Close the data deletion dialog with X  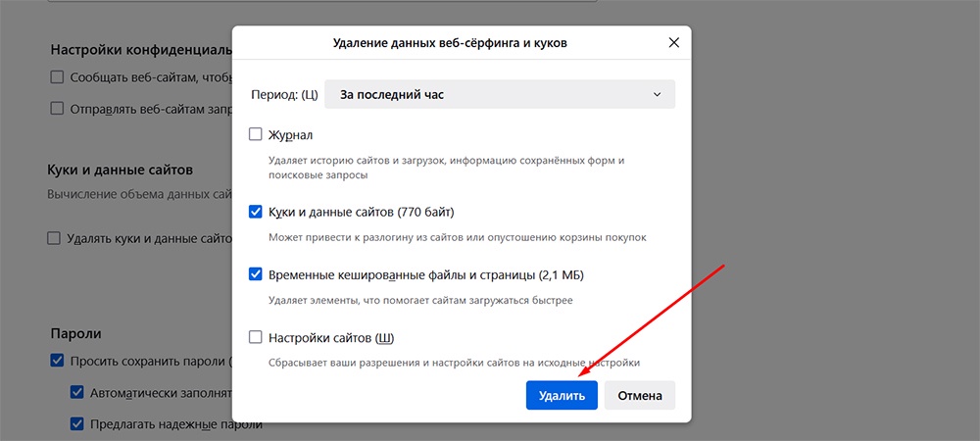click(673, 43)
